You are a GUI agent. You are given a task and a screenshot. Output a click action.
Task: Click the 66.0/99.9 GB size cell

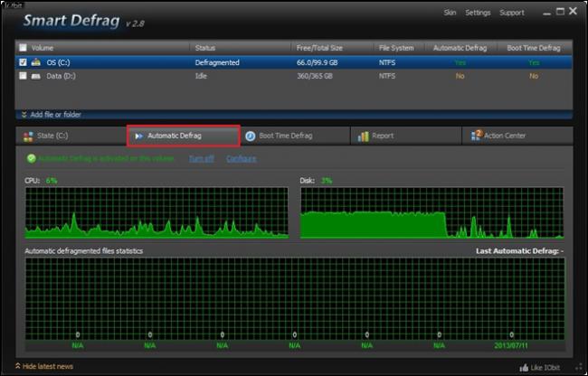[x=317, y=62]
